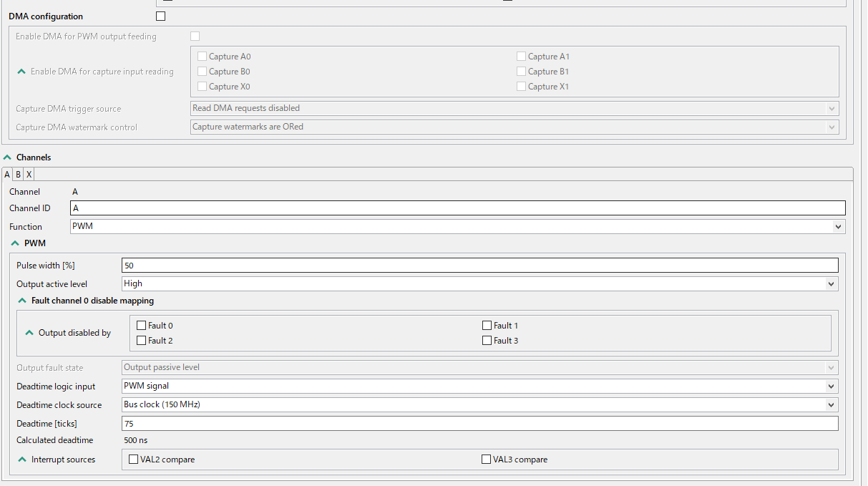The width and height of the screenshot is (868, 486).
Task: Open the Capture DMA watermark control dropdown
Action: 831,126
